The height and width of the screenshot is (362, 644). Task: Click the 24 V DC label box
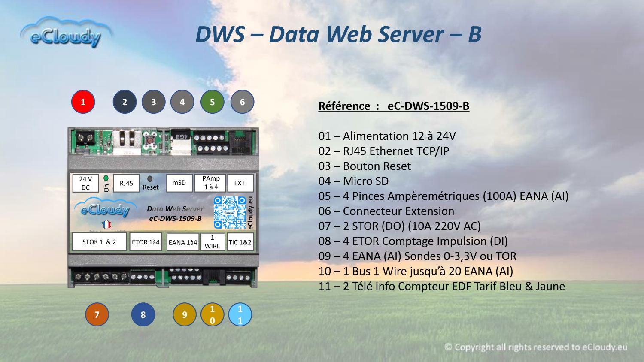pyautogui.click(x=85, y=183)
